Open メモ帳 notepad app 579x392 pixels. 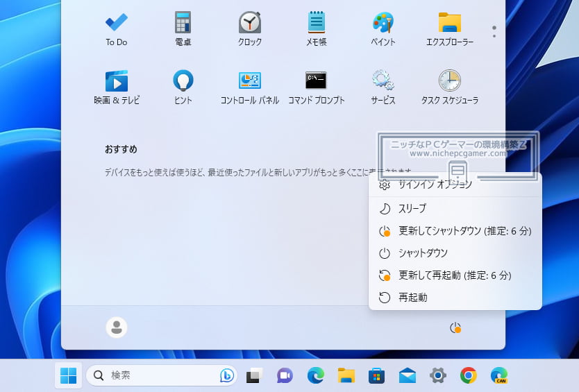pyautogui.click(x=316, y=28)
